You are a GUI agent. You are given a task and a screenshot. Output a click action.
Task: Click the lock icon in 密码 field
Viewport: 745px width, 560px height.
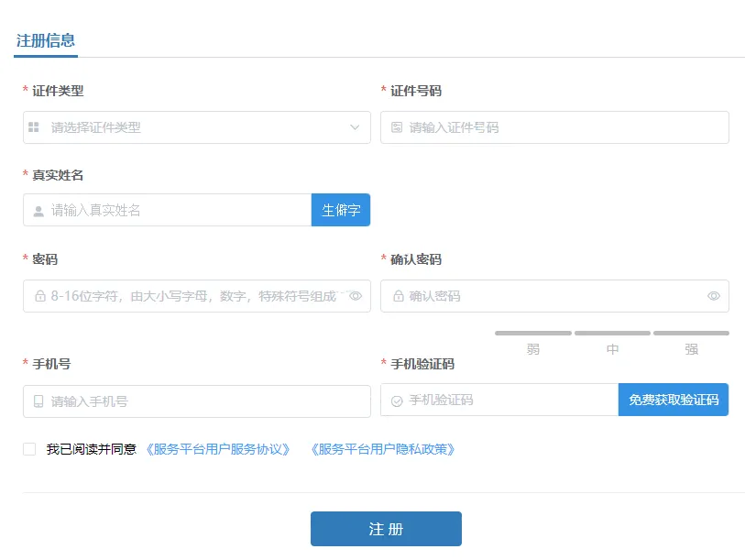(40, 296)
